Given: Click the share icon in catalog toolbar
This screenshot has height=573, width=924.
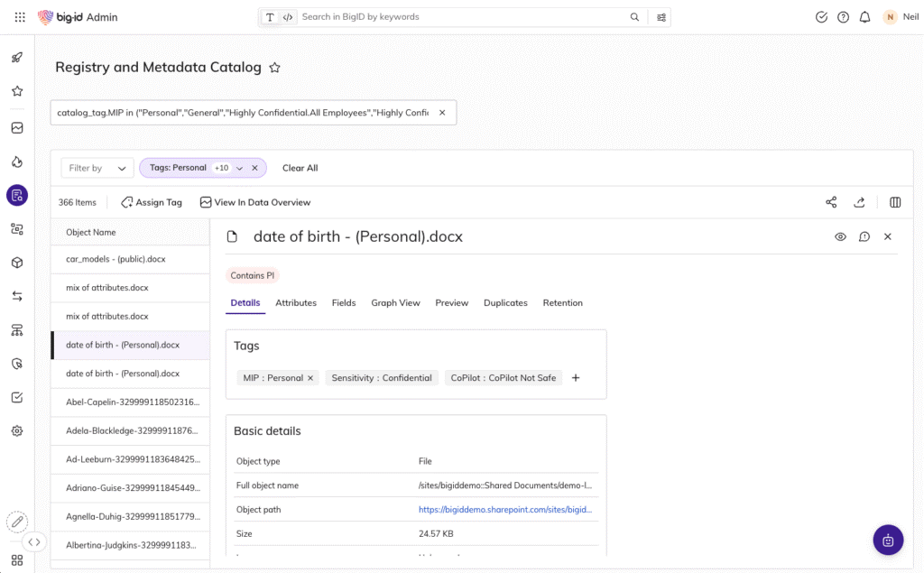Looking at the screenshot, I should pos(831,202).
